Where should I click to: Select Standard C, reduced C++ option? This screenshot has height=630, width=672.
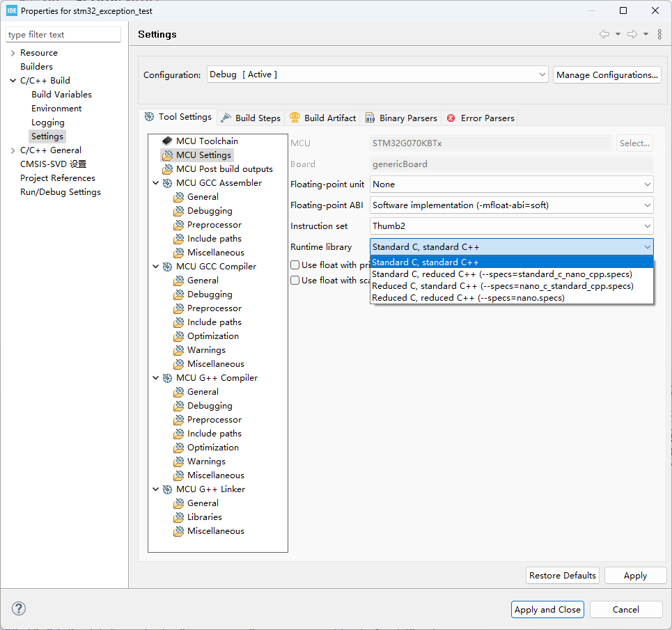501,274
